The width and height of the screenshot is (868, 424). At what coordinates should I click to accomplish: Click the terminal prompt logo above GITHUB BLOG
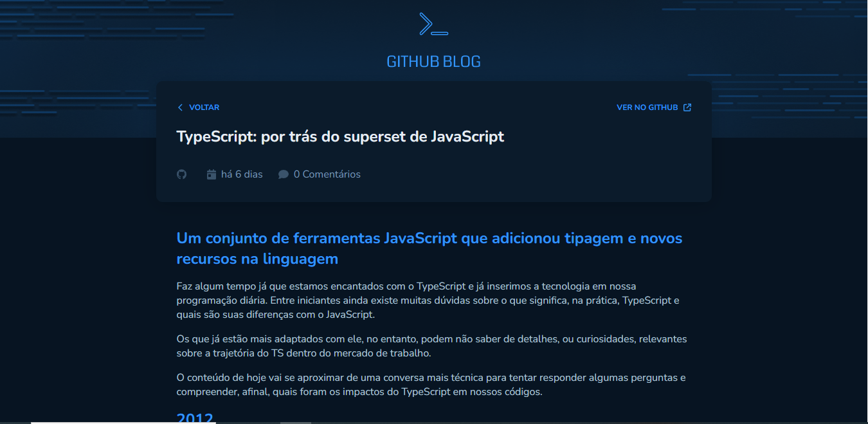click(433, 23)
